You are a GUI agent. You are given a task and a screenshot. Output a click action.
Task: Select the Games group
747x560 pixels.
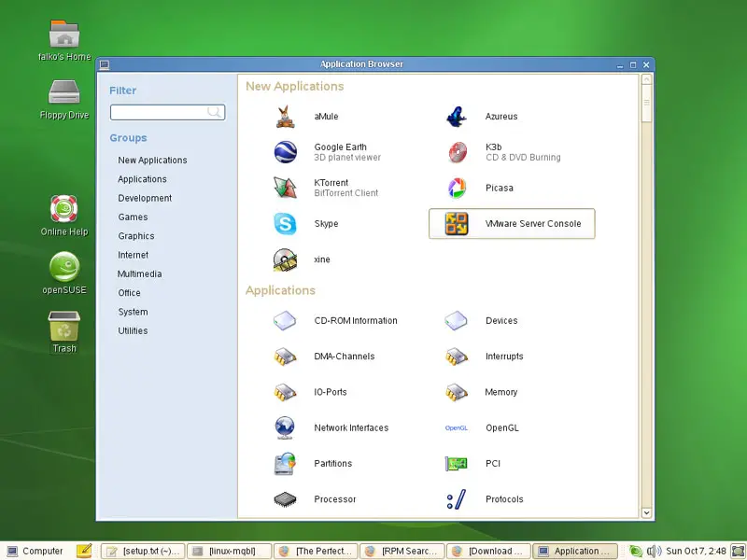[133, 217]
